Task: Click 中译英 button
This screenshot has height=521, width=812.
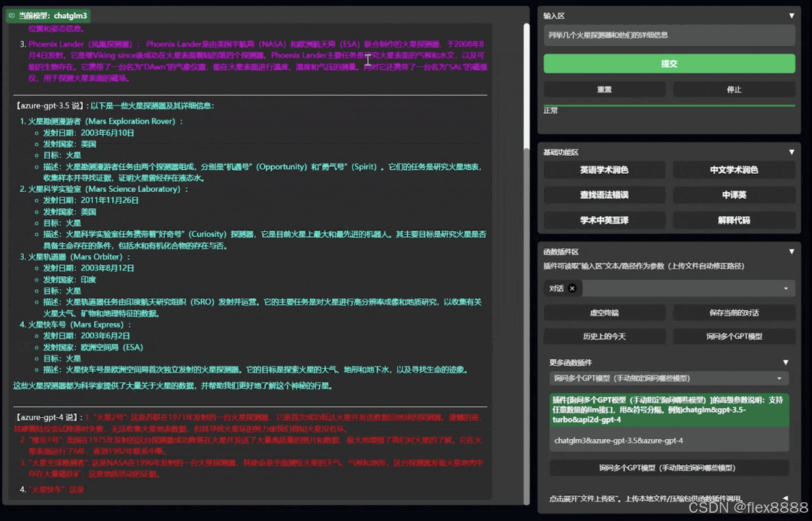Action: 734,195
